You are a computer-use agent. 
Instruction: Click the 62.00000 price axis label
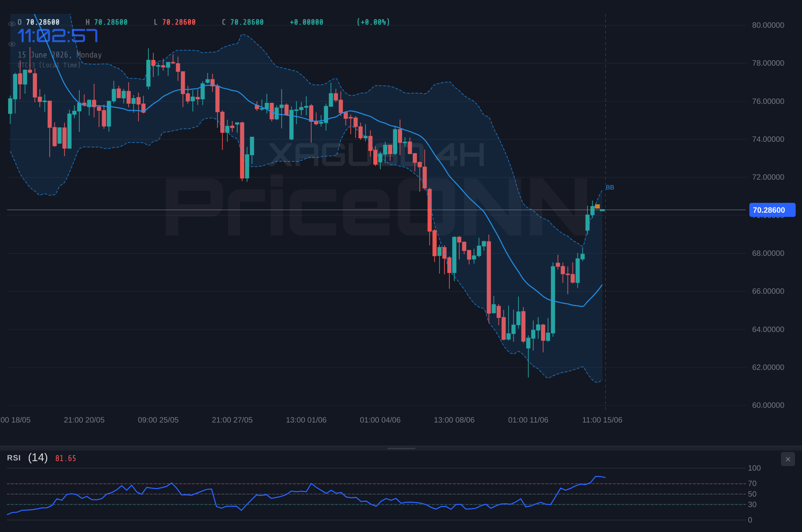(x=768, y=367)
